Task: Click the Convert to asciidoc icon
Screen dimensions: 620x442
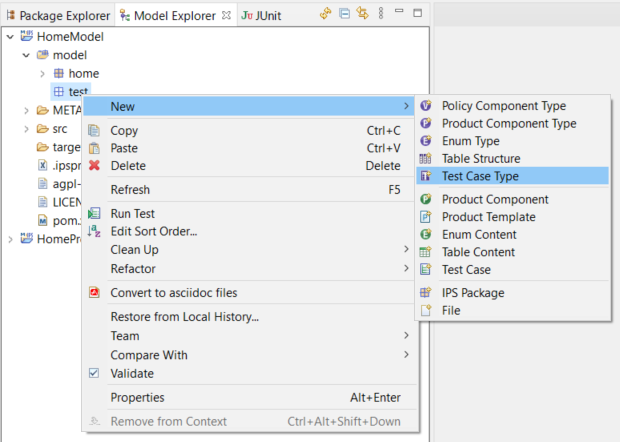Action: pyautogui.click(x=95, y=293)
